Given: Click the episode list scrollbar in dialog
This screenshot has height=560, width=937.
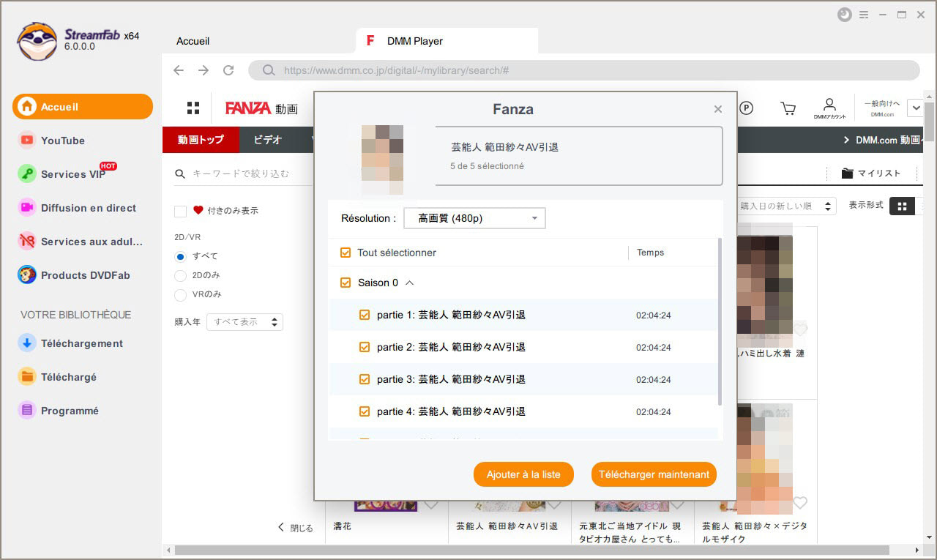Looking at the screenshot, I should click(720, 322).
